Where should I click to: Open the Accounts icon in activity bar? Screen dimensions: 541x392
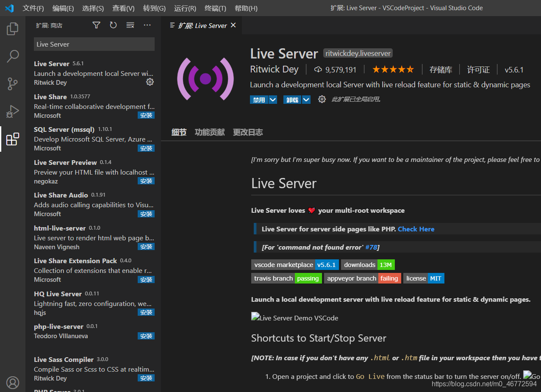tap(13, 383)
